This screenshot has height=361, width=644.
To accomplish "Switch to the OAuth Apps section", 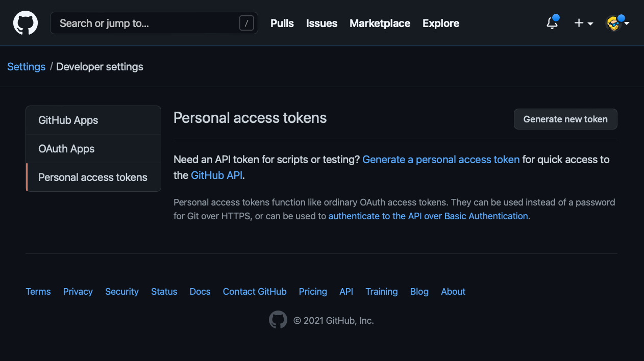I will tap(66, 148).
